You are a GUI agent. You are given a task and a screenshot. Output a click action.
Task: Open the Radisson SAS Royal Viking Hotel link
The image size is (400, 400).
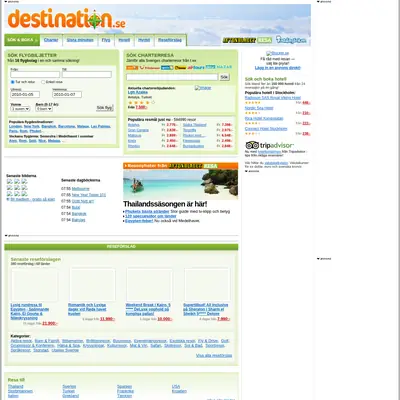tap(273, 98)
